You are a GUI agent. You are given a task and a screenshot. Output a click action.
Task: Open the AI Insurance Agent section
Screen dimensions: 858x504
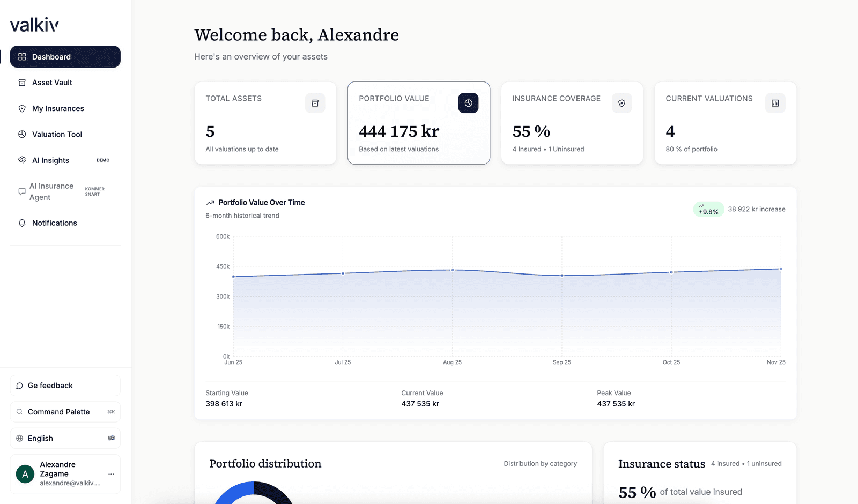51,191
